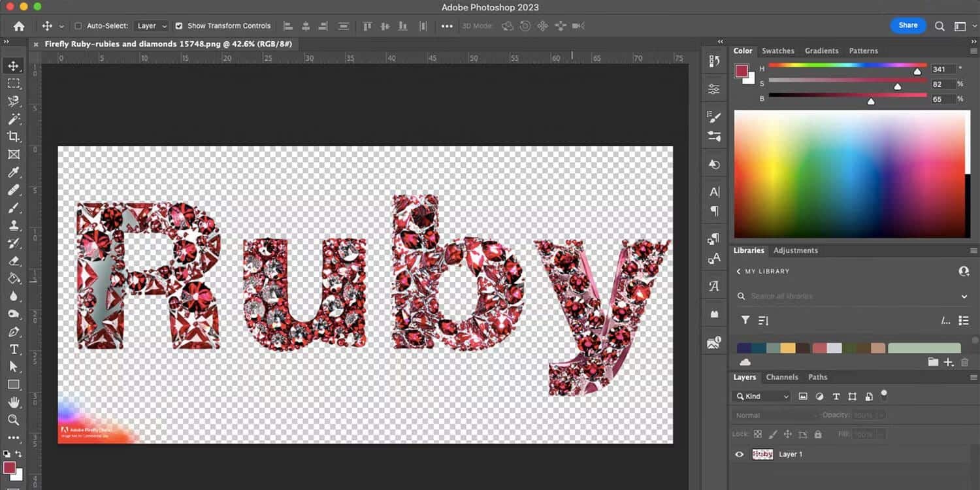Screen dimensions: 980x490
Task: Select the Move tool
Action: click(x=14, y=65)
